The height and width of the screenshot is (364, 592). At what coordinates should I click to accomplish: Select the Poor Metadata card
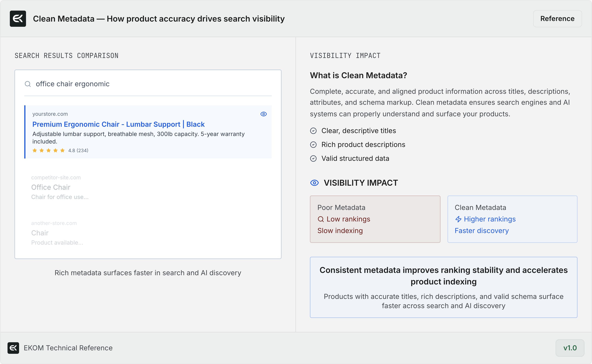[375, 219]
